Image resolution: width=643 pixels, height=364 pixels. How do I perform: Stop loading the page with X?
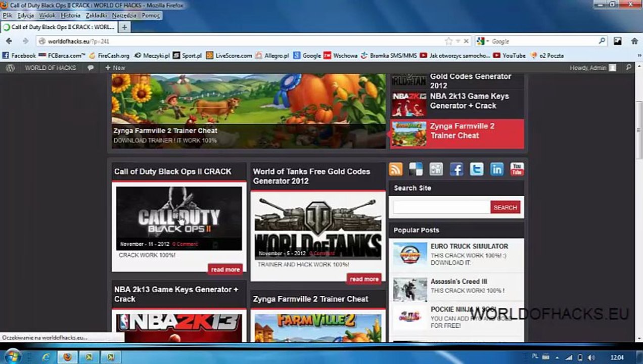click(x=466, y=41)
